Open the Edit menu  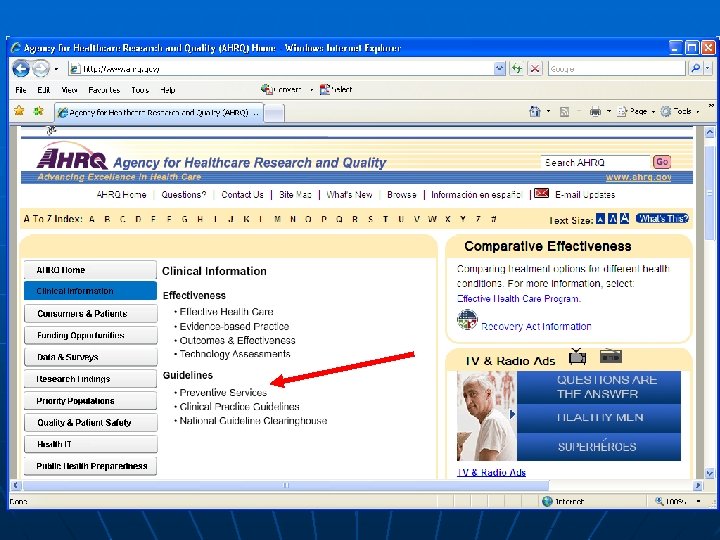[x=44, y=90]
